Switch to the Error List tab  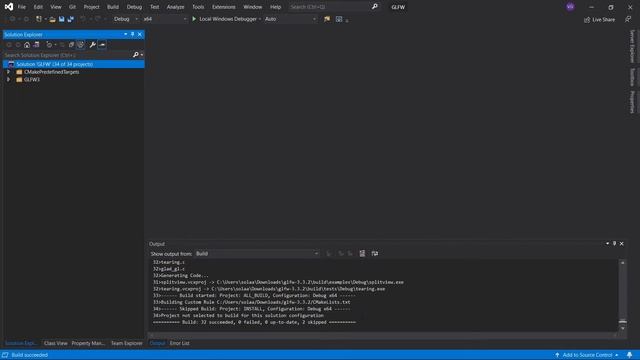(180, 343)
